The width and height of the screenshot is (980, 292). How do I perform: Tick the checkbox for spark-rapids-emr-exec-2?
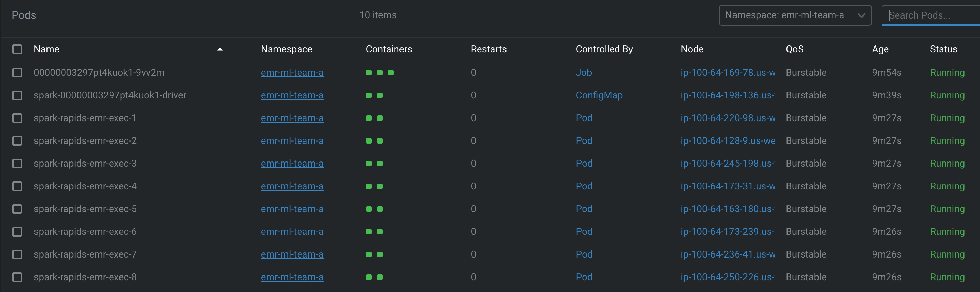(17, 141)
